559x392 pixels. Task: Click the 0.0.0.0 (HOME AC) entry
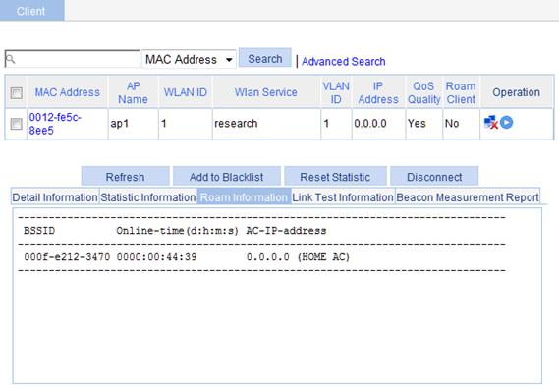[x=298, y=257]
